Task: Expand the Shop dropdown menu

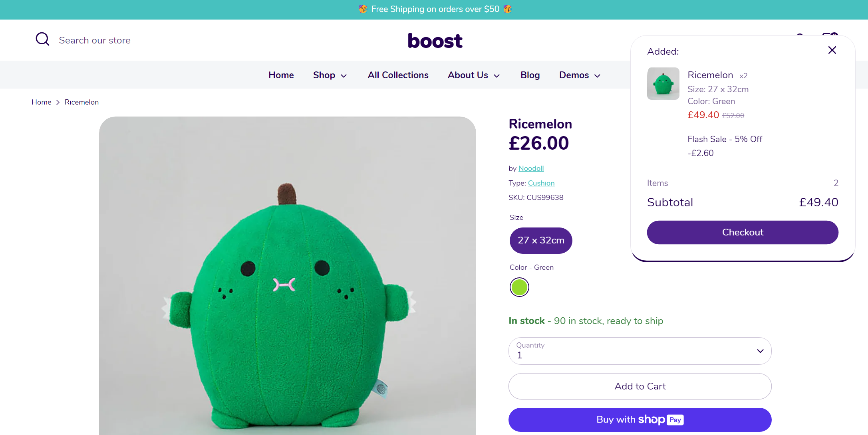Action: (330, 75)
